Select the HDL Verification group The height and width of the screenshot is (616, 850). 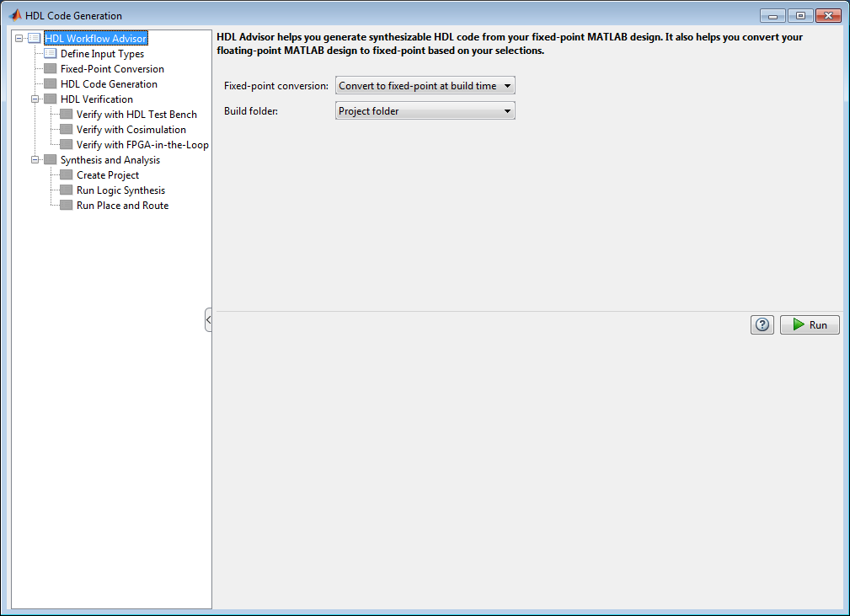click(x=97, y=99)
